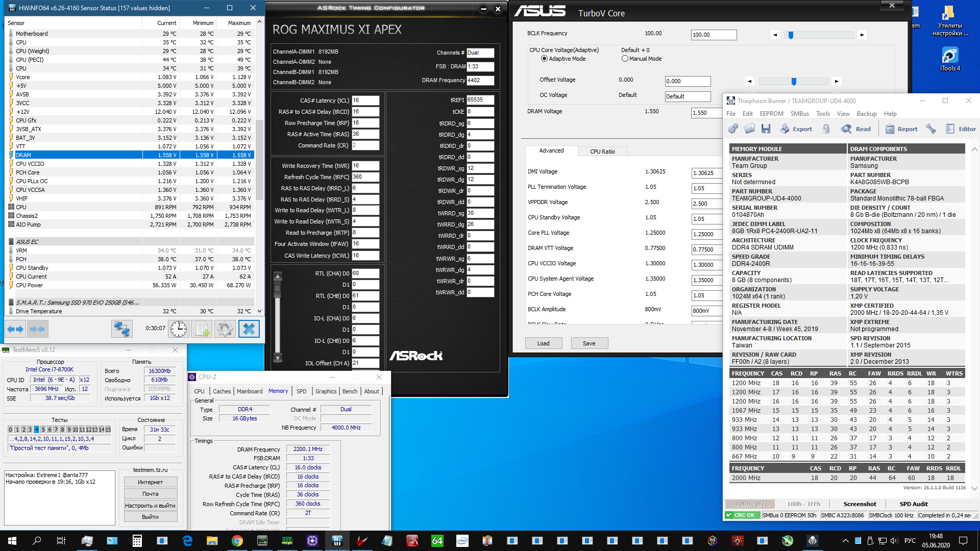Click the Thaiphoon Burner save floppy icon
The height and width of the screenshot is (551, 980).
766,129
